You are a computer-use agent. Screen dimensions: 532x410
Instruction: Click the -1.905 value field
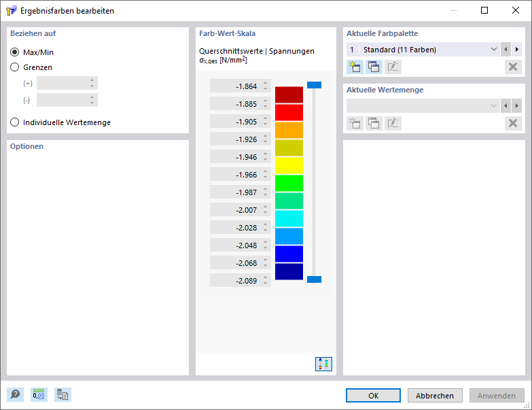pos(241,122)
